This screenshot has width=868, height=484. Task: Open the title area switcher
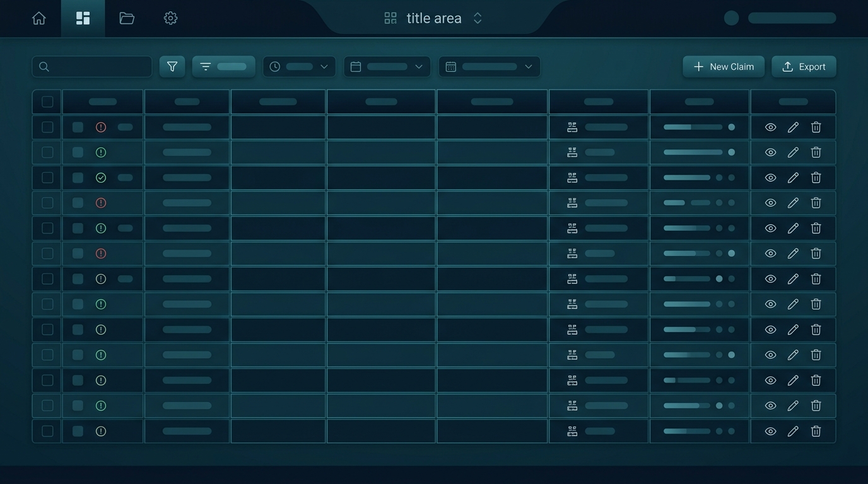click(434, 18)
